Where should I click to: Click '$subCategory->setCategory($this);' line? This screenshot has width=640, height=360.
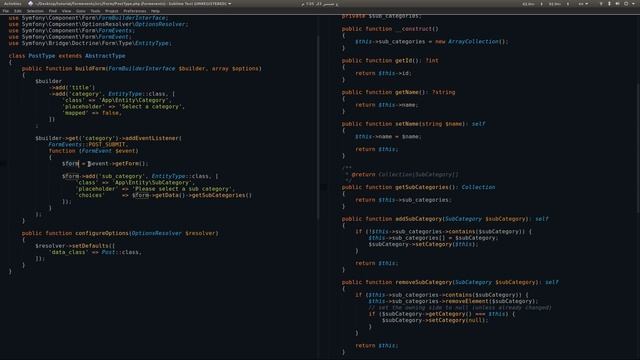[x=423, y=244]
